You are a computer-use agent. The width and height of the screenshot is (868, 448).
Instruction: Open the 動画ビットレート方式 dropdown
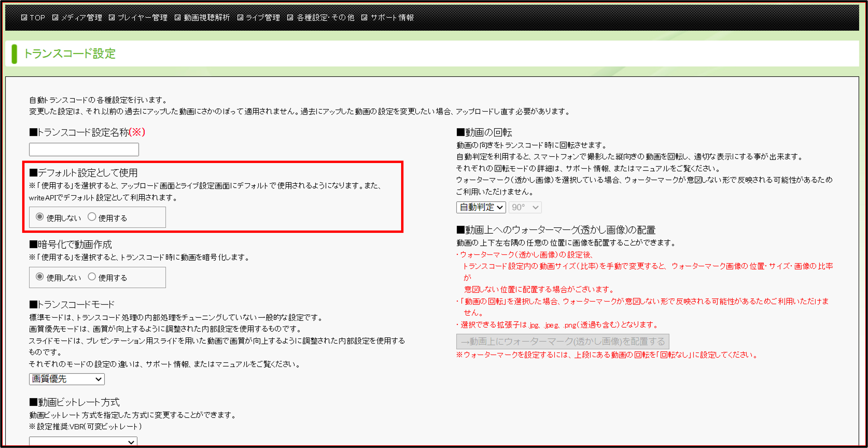coord(83,442)
